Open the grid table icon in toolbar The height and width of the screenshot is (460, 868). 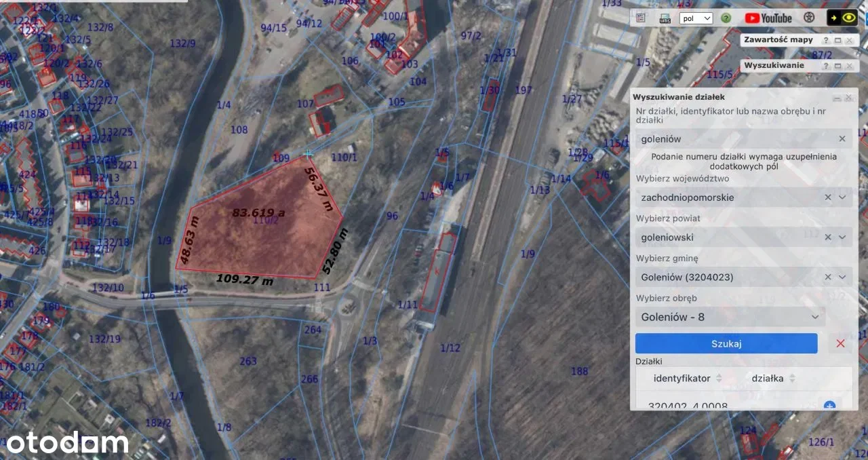(641, 18)
